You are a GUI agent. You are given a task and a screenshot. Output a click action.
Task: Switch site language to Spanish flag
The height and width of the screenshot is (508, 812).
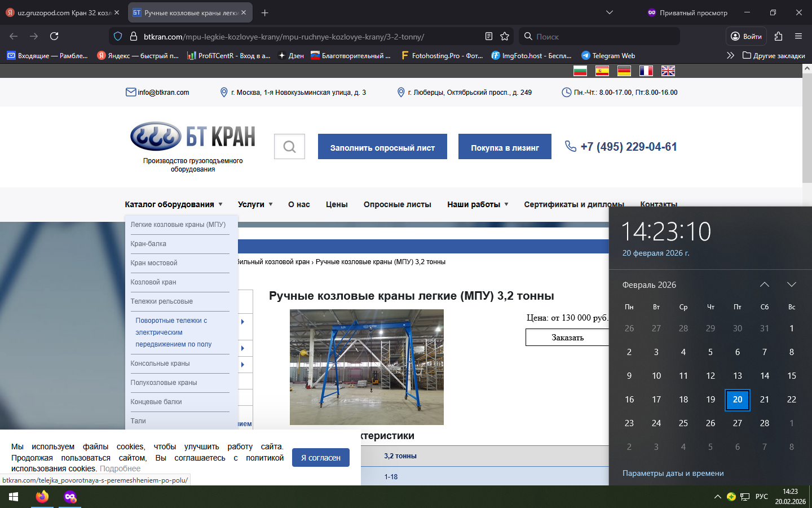602,71
